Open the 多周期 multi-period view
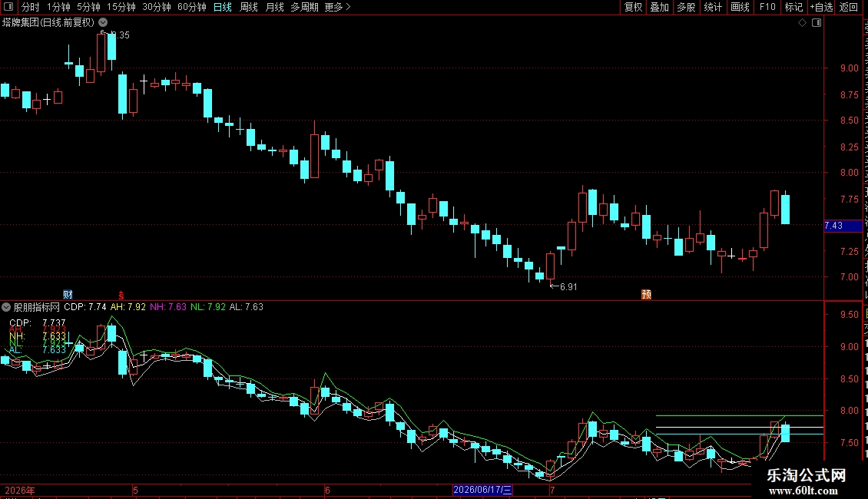 tap(304, 7)
